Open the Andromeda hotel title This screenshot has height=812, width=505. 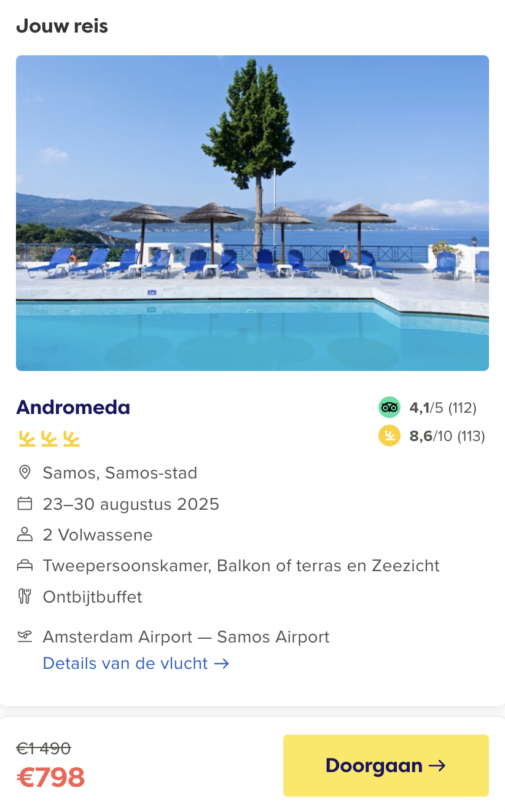73,407
